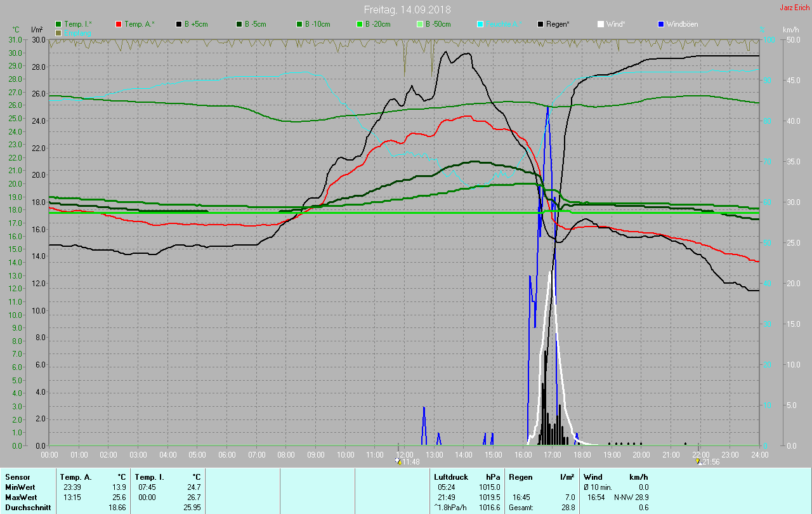Open the Jarz Erich link
Image resolution: width=812 pixels, height=514 pixels.
click(x=794, y=8)
